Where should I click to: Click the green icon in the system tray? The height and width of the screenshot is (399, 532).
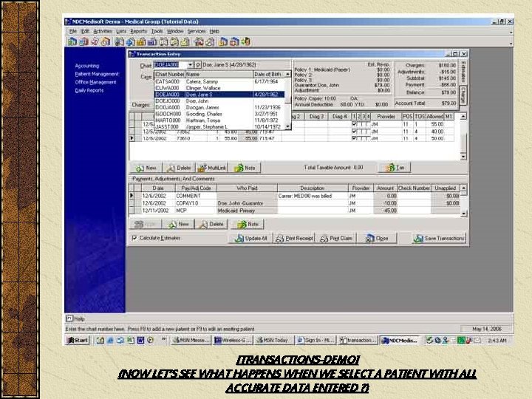(461, 340)
